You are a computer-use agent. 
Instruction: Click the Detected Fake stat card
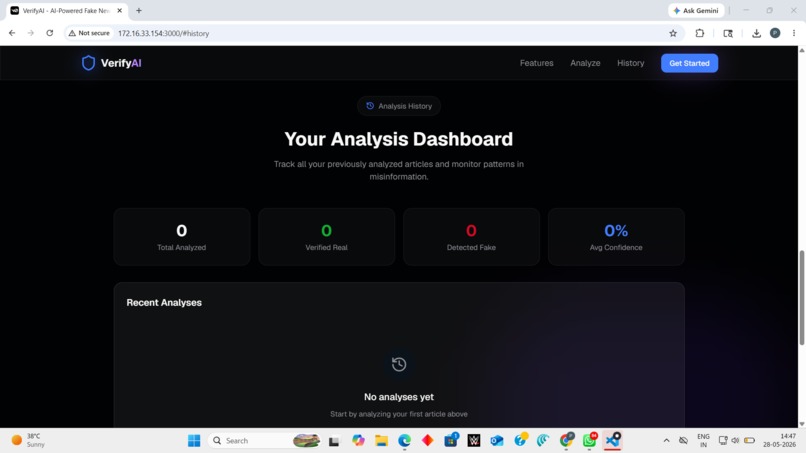[471, 237]
